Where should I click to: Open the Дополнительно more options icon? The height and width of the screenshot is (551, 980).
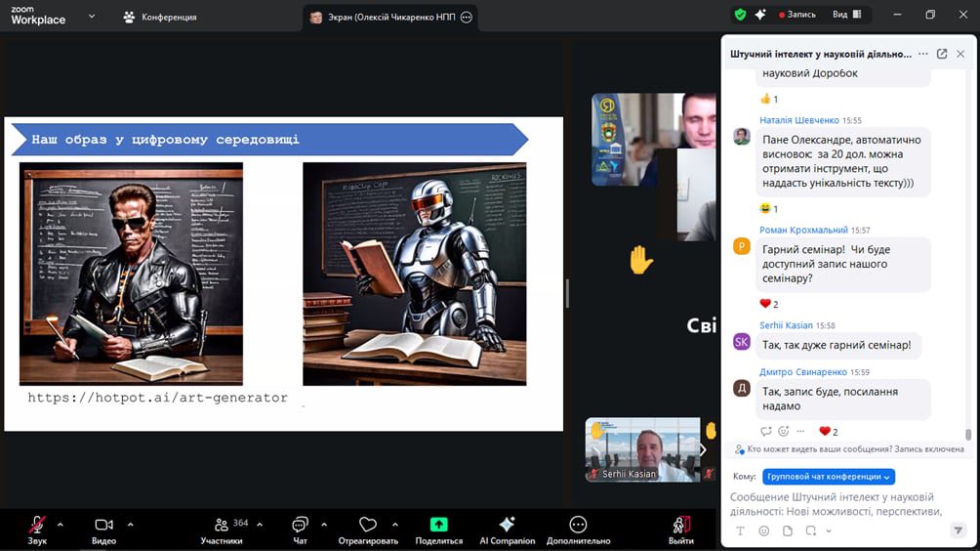click(x=578, y=527)
